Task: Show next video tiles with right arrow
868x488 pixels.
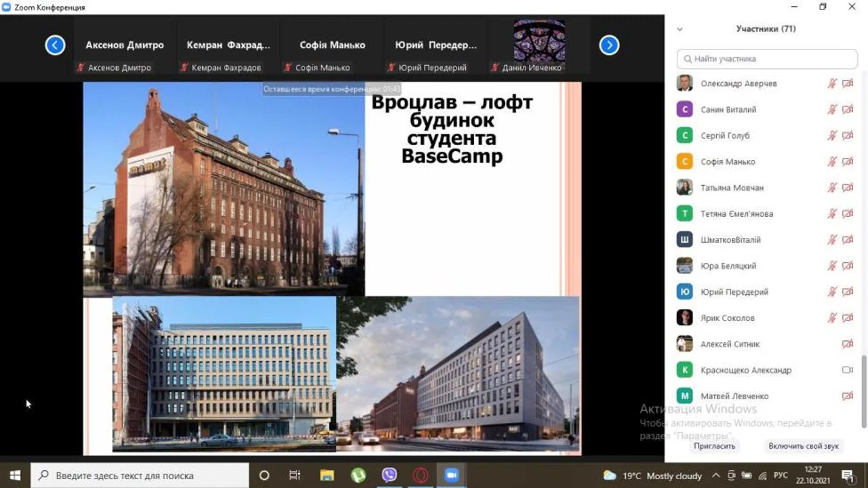Action: click(x=609, y=45)
